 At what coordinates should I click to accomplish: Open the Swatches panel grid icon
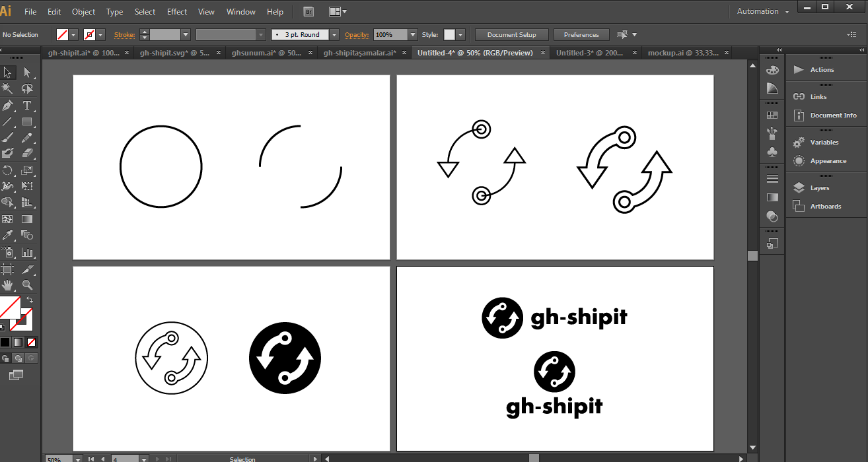(772, 115)
